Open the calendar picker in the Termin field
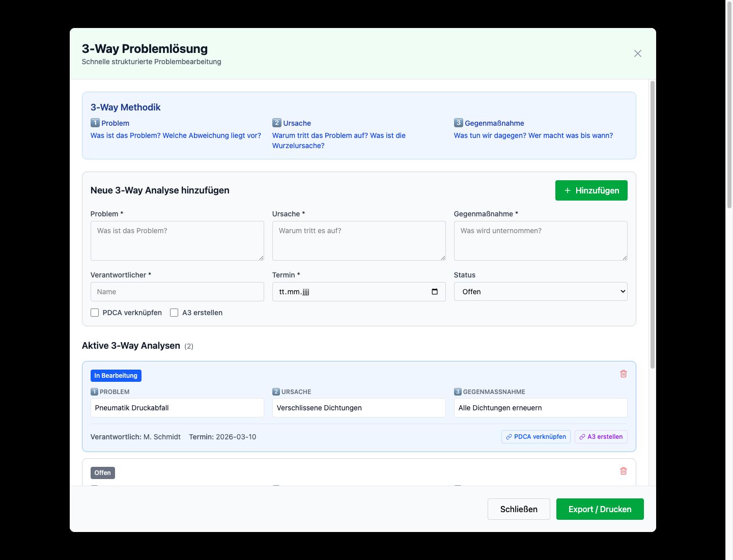 pyautogui.click(x=434, y=292)
